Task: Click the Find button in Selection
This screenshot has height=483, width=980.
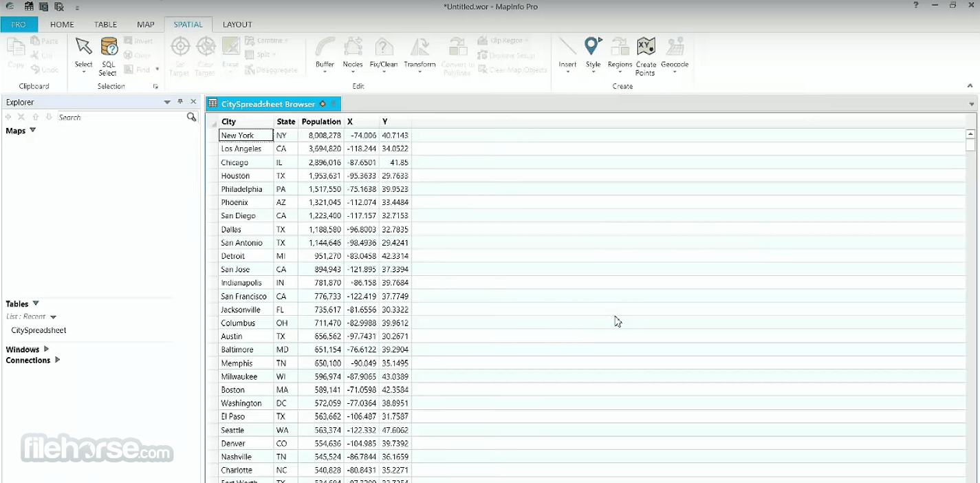Action: point(138,69)
